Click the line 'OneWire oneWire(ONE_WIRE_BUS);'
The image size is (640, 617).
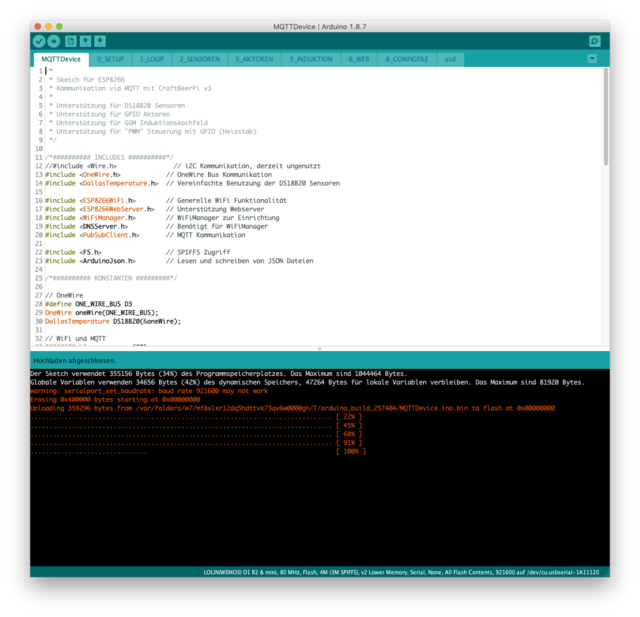point(102,313)
